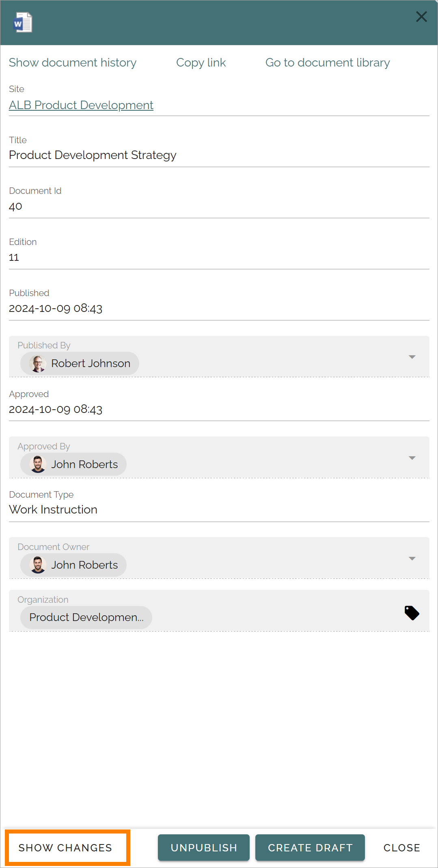Expand the Document Owner dropdown arrow
This screenshot has width=438, height=868.
tap(412, 559)
